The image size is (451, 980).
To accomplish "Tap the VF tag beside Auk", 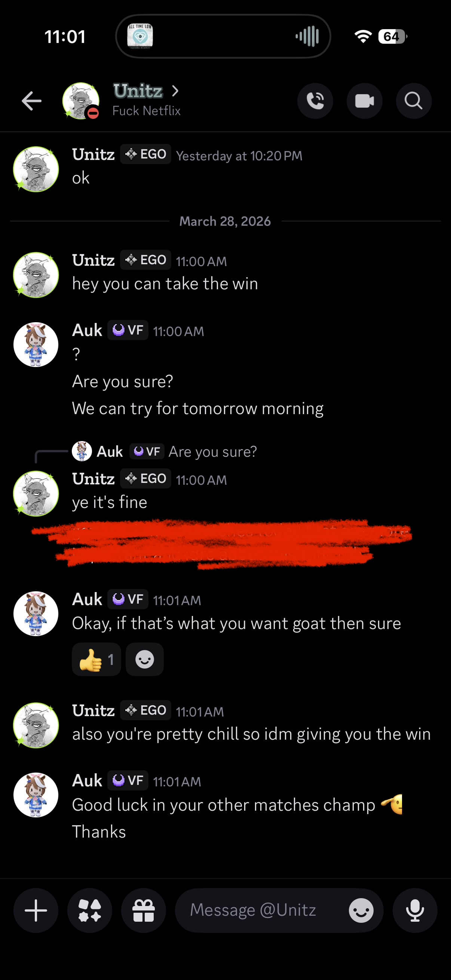I will click(x=128, y=330).
